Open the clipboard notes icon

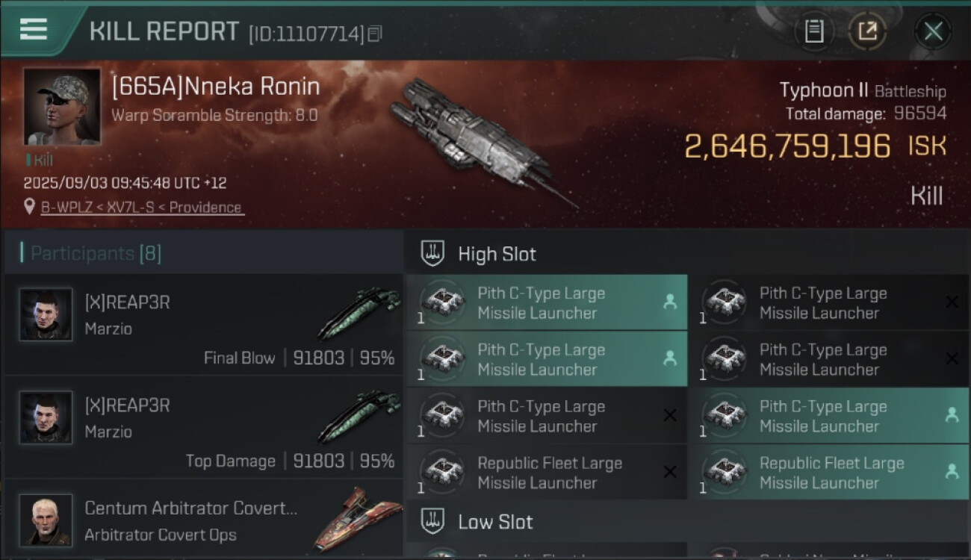[813, 31]
